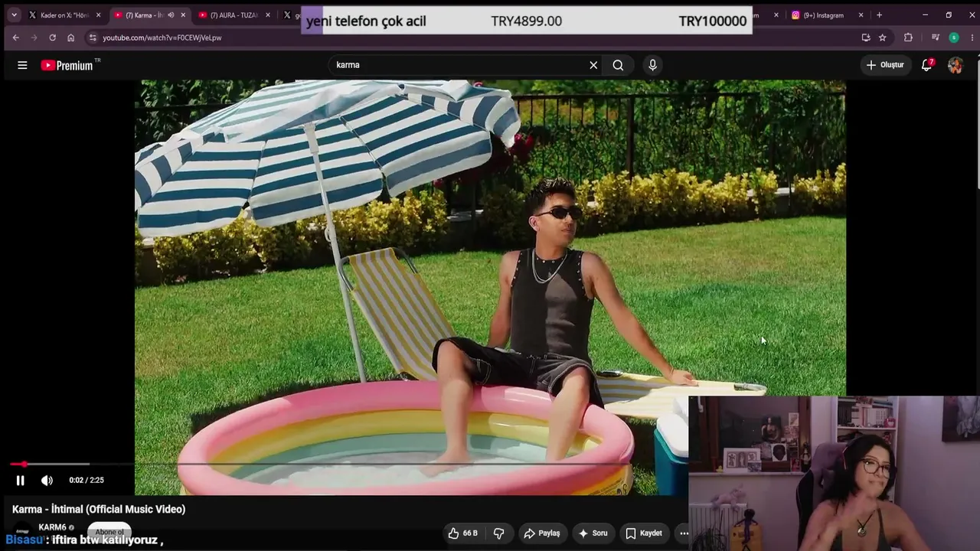
Task: Subscribe using the Abone ol button
Action: (x=109, y=532)
